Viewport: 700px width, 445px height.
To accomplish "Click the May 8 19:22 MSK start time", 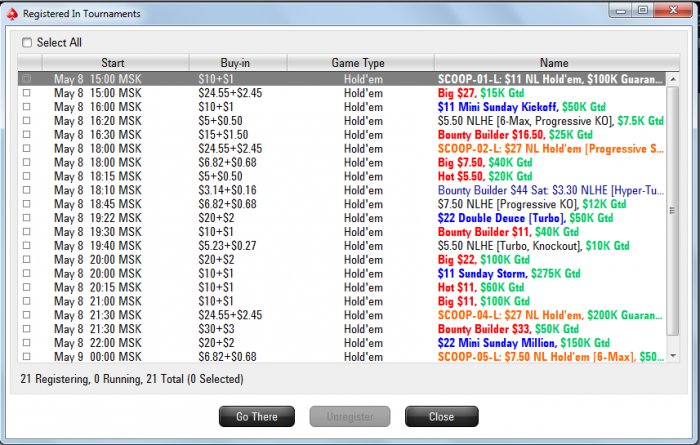I will [98, 218].
